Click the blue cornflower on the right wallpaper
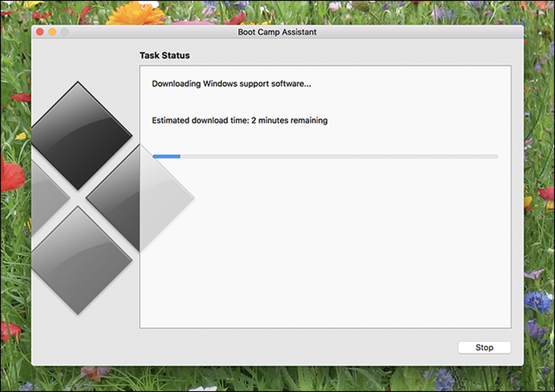Image resolution: width=555 pixels, height=392 pixels. point(538,302)
